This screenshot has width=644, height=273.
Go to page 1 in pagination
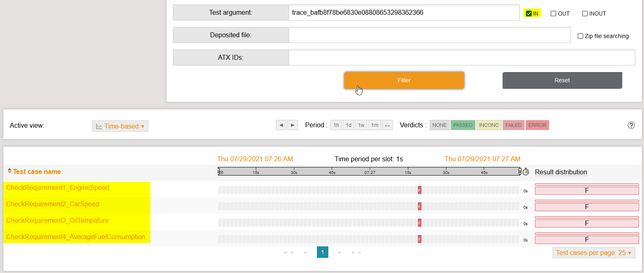(323, 252)
